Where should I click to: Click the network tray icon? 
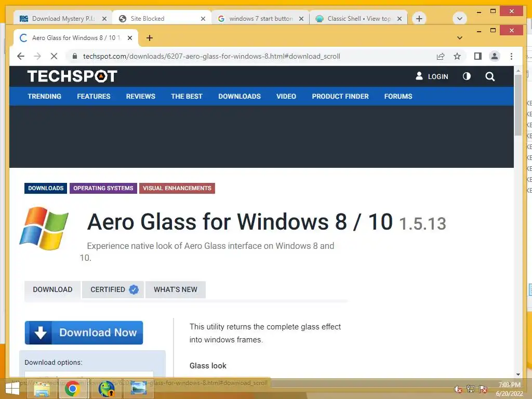point(471,389)
